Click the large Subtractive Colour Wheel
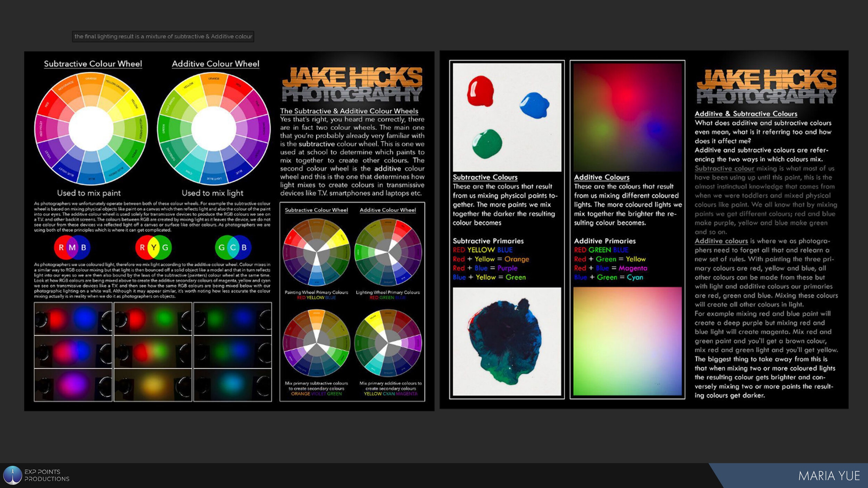 91,129
